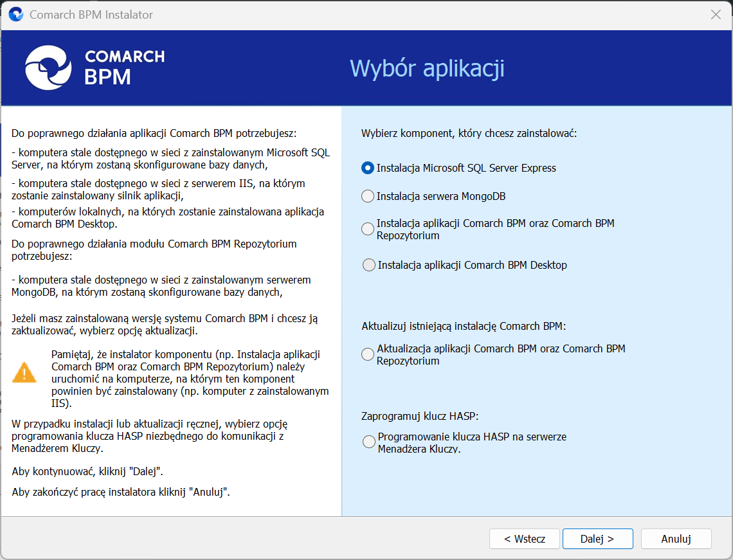Click the 'Zaprogramuj klucz HASP:' label

coord(420,416)
